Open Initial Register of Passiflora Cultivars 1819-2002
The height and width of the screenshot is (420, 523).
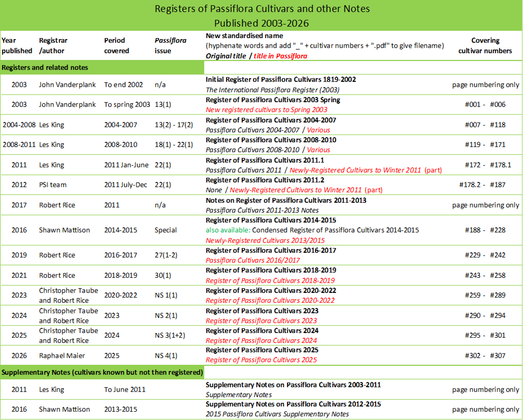280,80
